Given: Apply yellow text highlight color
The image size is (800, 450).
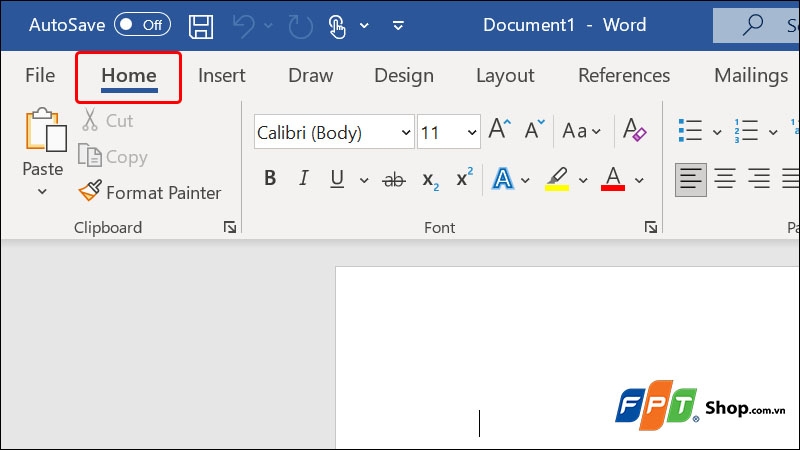Looking at the screenshot, I should (x=557, y=180).
